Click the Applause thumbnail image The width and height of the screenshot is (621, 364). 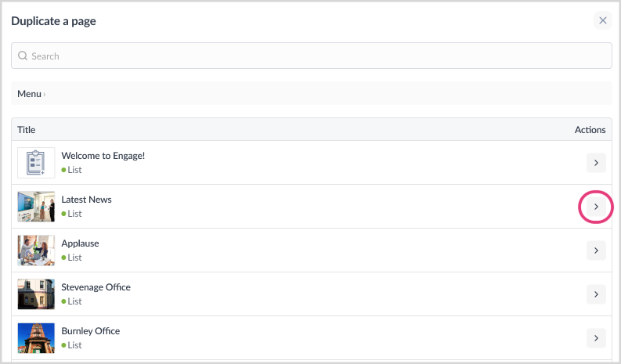point(36,250)
